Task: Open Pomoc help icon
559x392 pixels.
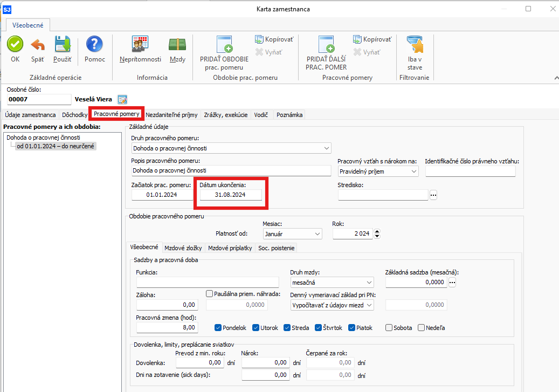Action: point(95,44)
